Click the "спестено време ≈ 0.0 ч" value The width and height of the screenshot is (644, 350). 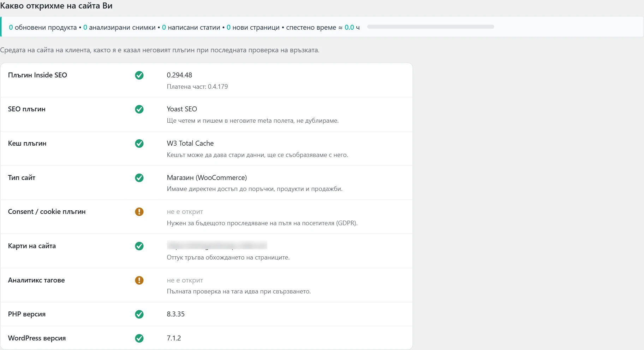[x=323, y=28]
